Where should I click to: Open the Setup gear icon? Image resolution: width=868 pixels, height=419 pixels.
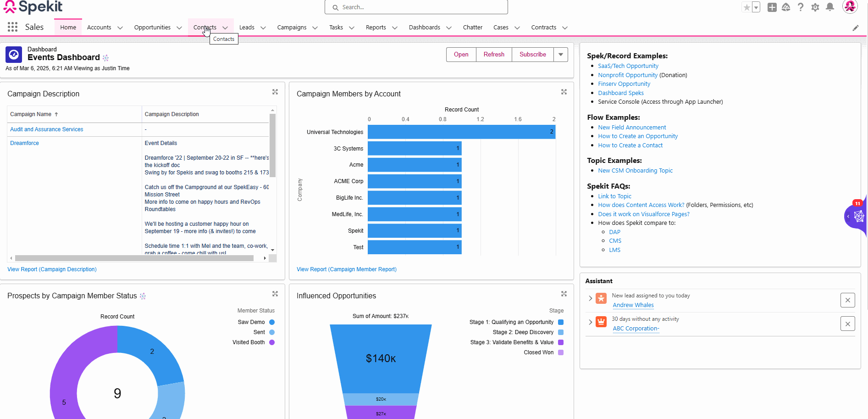[x=815, y=7]
